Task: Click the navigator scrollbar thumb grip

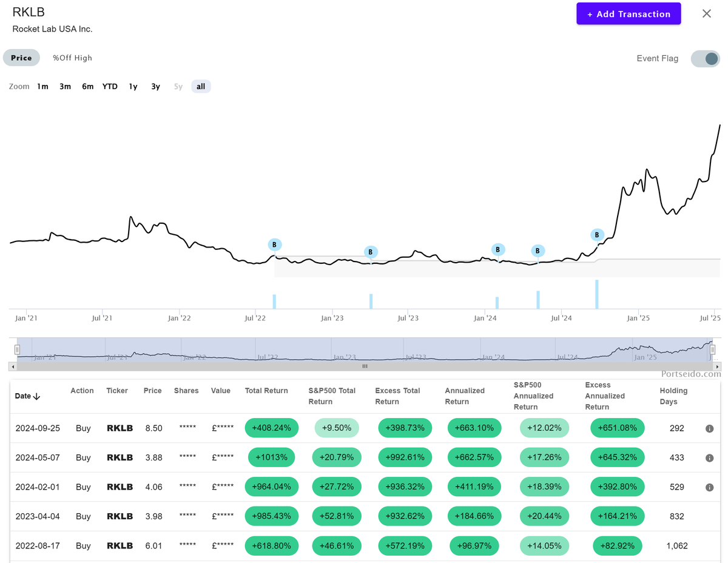Action: tap(365, 366)
